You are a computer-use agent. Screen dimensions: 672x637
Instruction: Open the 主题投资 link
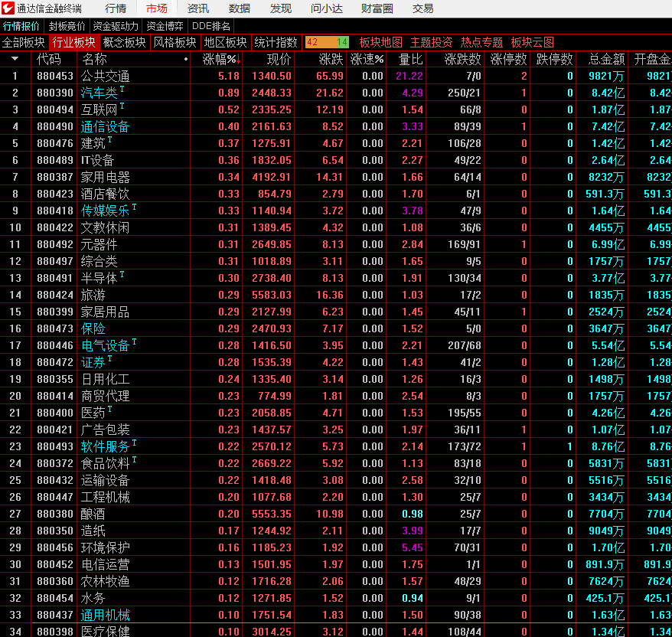pos(431,42)
